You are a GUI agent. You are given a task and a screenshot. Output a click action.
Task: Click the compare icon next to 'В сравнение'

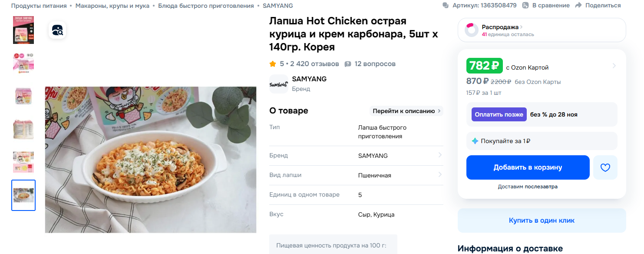click(525, 6)
